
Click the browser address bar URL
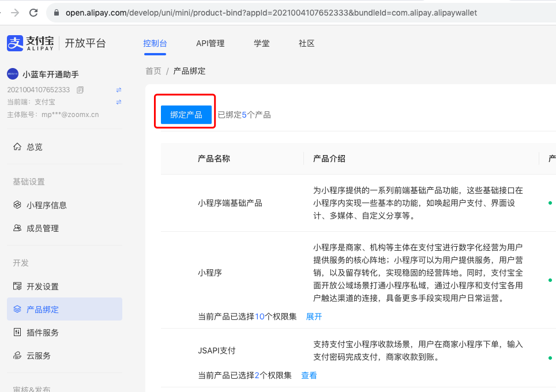(x=271, y=13)
